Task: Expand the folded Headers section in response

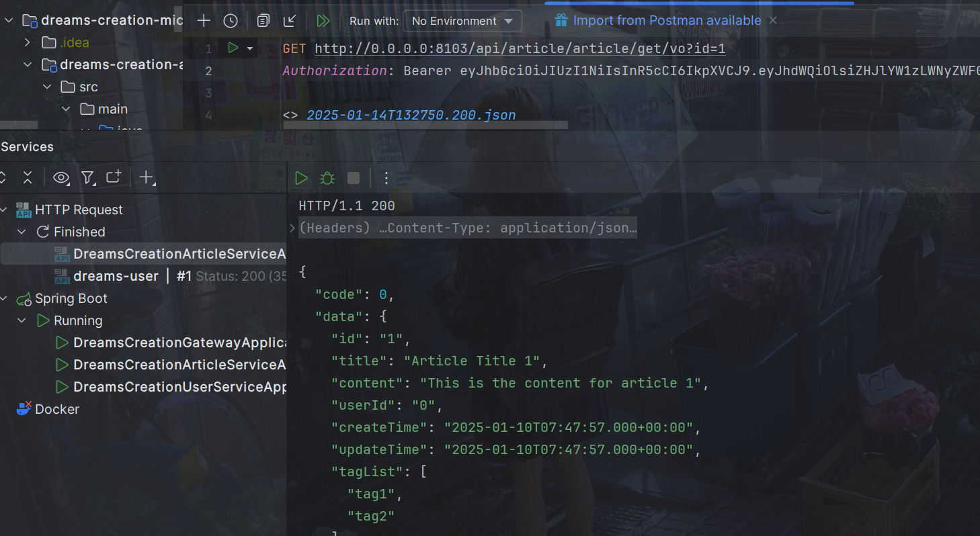Action: click(x=292, y=228)
